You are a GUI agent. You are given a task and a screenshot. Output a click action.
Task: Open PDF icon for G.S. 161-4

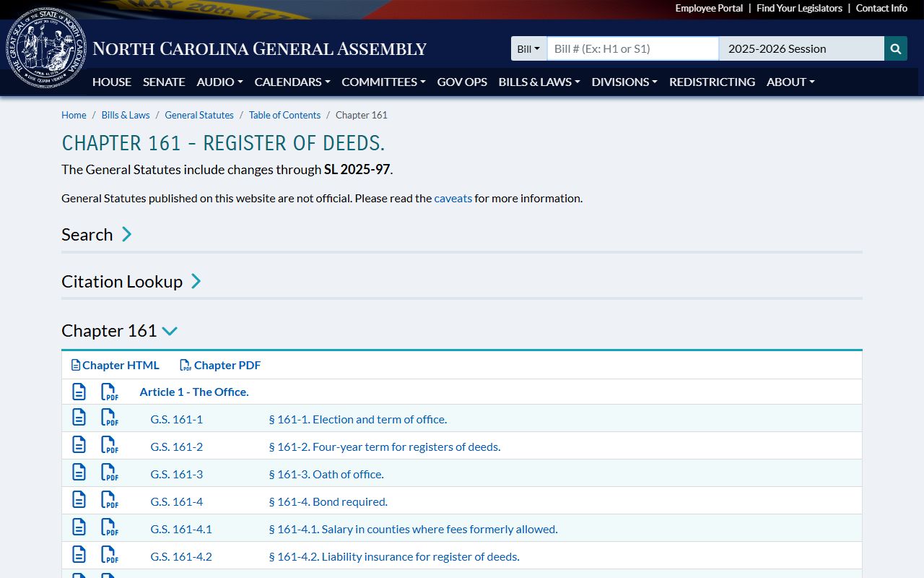coord(109,500)
